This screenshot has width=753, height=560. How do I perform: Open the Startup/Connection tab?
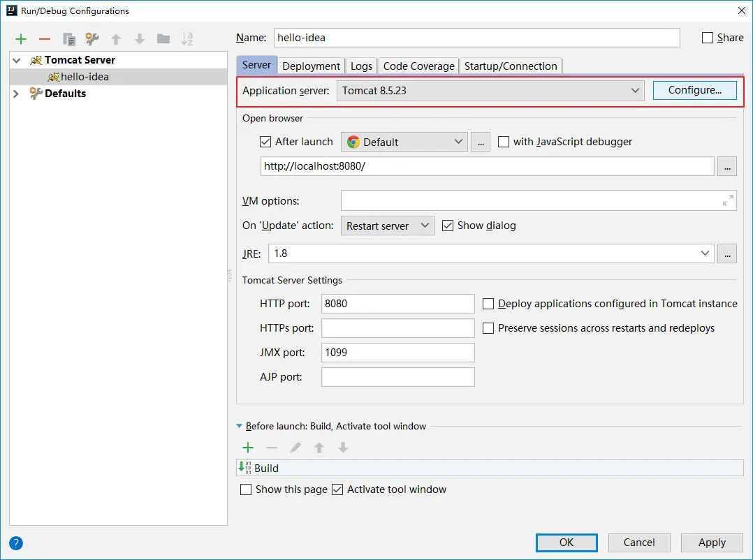click(x=511, y=66)
